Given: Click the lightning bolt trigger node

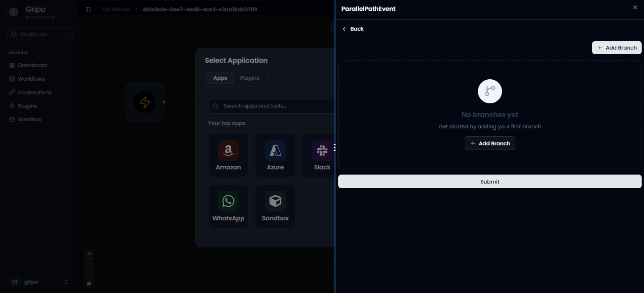Looking at the screenshot, I should point(145,102).
